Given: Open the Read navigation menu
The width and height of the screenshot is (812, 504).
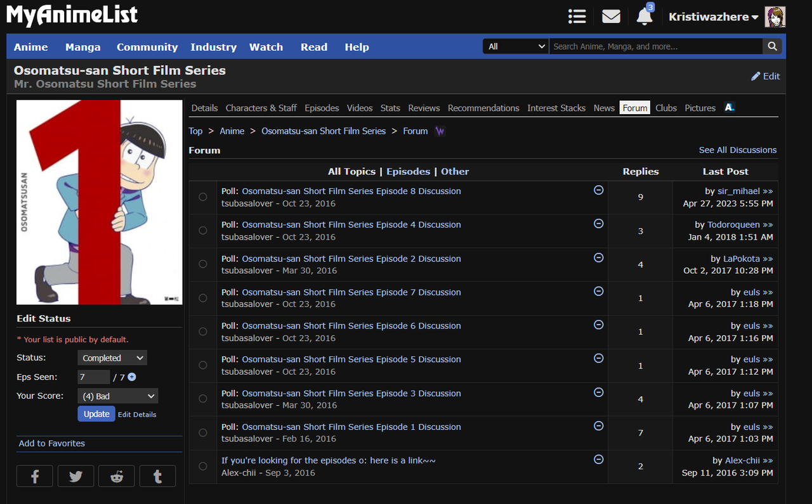Looking at the screenshot, I should 314,47.
